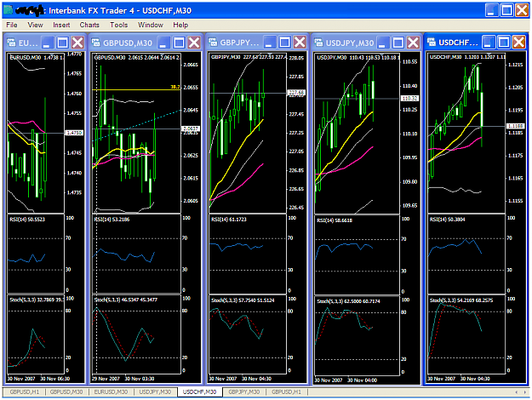This screenshot has height=400, width=532.
Task: Select the active USDCHF,M30 bottom tab
Action: coord(199,391)
